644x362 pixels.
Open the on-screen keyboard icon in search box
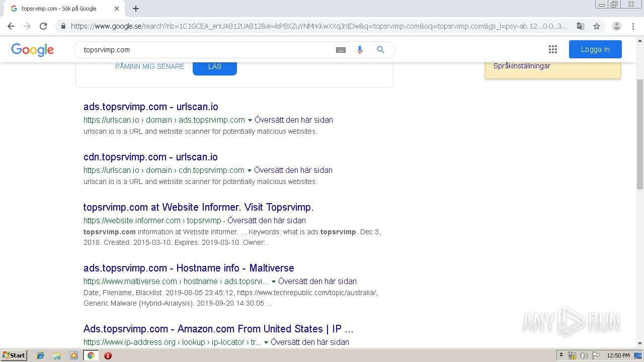click(341, 50)
